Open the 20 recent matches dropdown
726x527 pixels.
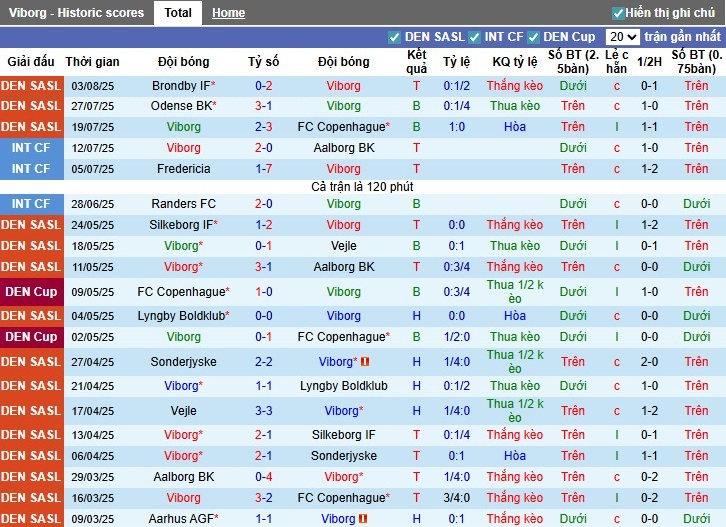[622, 37]
